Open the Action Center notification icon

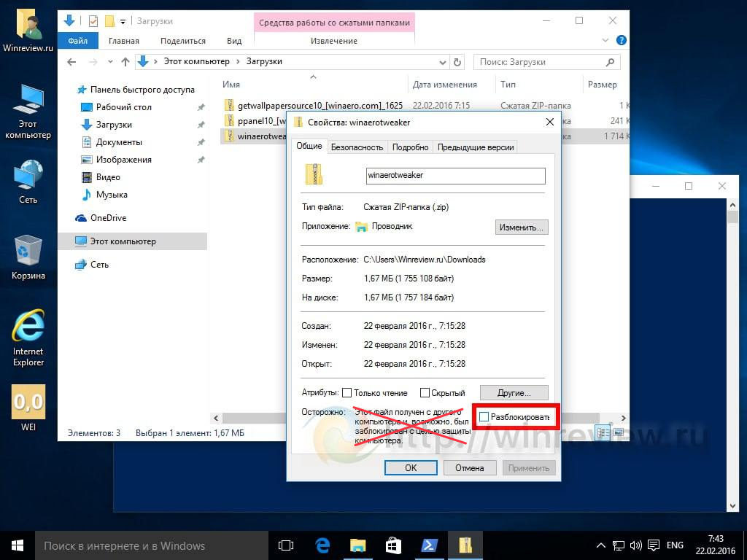(x=654, y=545)
